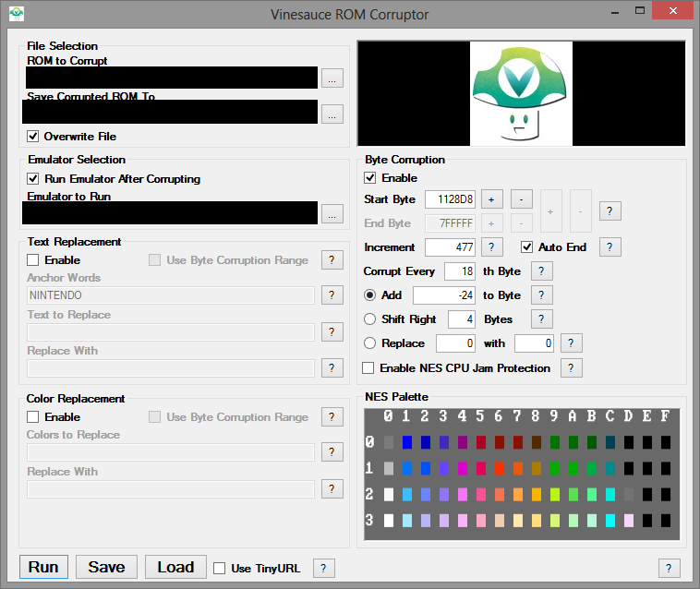Browse for Emulator to Run
Screen dimensions: 700x589
(332, 213)
